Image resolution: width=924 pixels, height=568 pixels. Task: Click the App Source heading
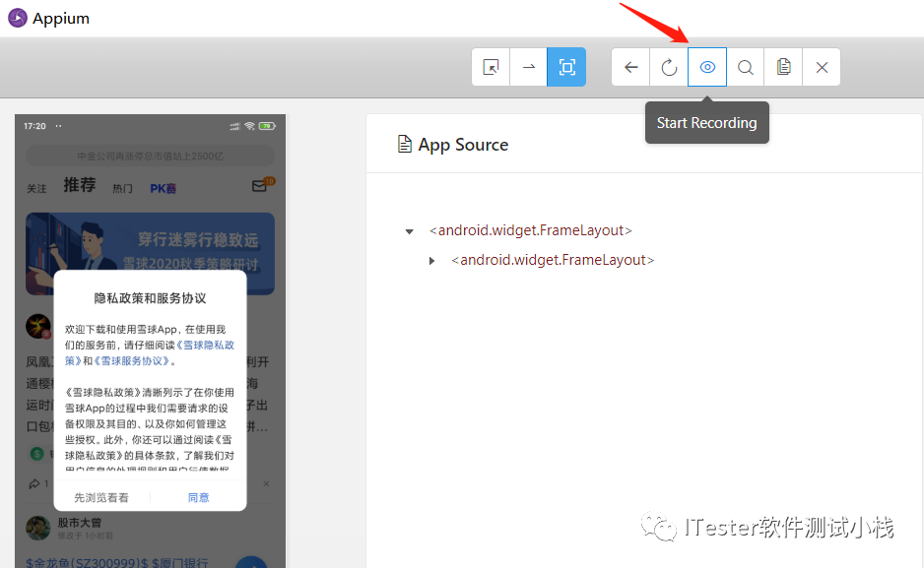pos(463,145)
